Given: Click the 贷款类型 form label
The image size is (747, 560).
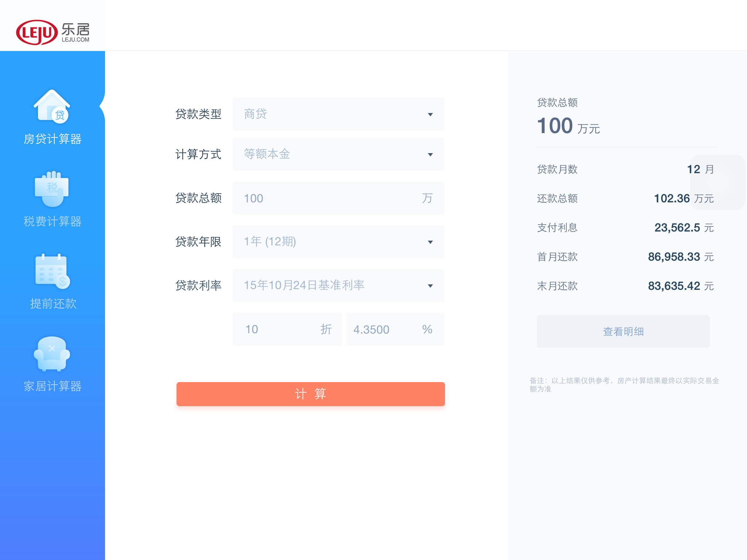Looking at the screenshot, I should tap(198, 114).
